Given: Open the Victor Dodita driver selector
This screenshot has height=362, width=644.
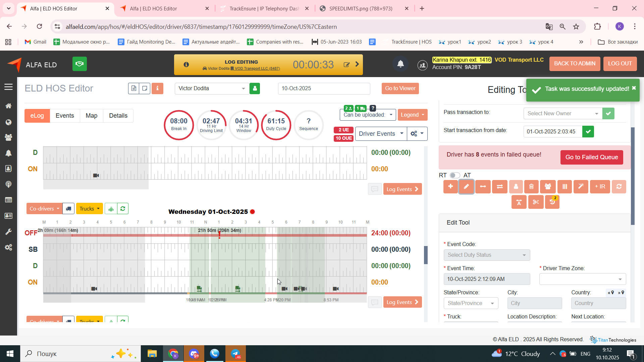Looking at the screenshot, I should [x=212, y=88].
